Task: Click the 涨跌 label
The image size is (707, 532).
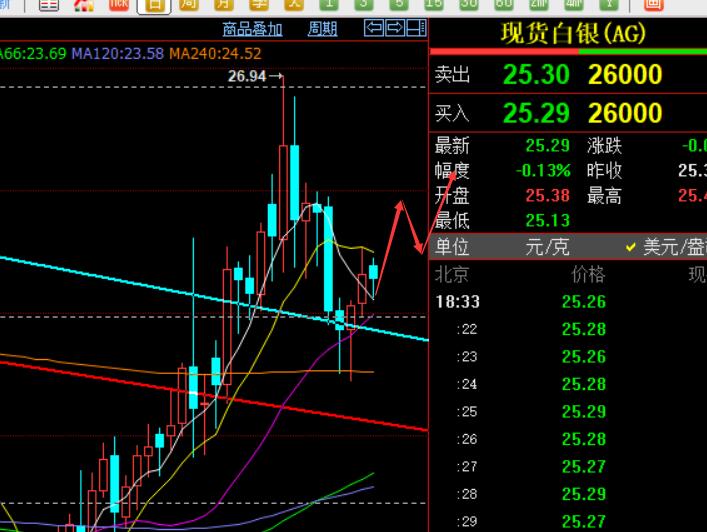Action: point(604,146)
